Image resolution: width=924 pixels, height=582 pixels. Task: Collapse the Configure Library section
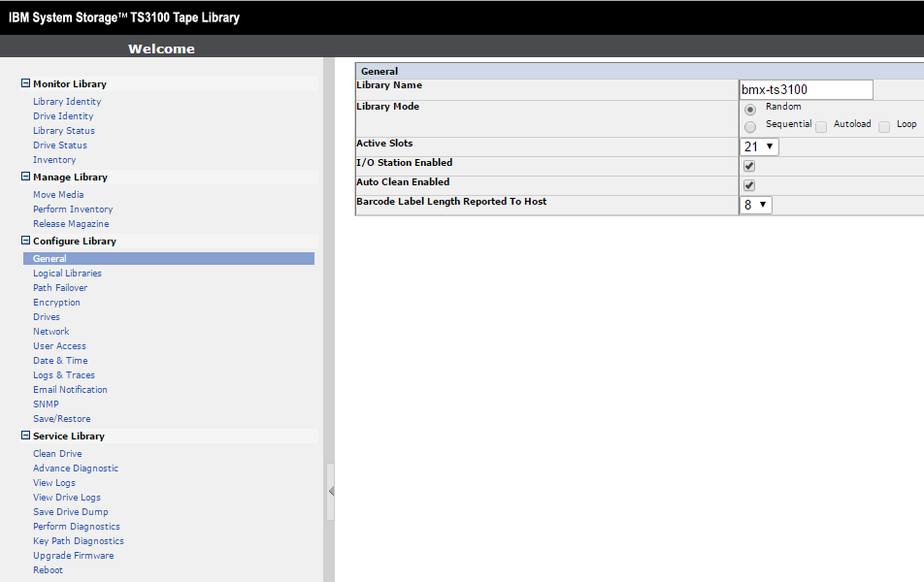pyautogui.click(x=25, y=241)
